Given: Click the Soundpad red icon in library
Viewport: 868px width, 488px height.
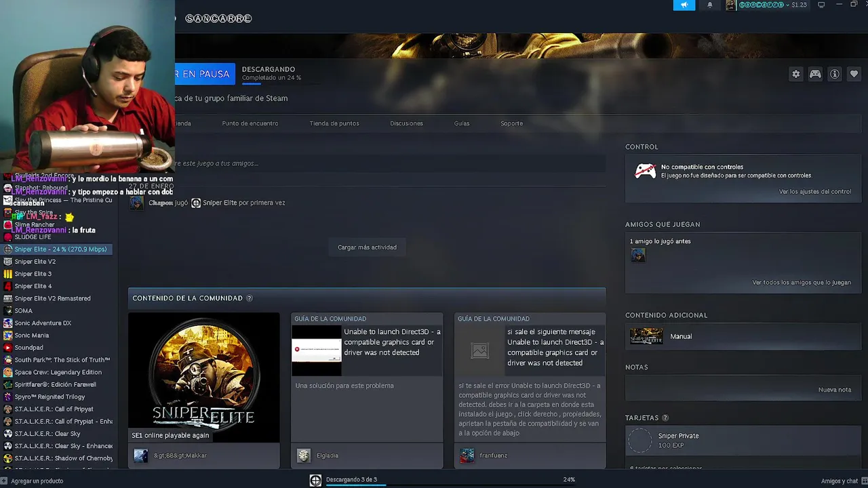Looking at the screenshot, I should pos(8,348).
